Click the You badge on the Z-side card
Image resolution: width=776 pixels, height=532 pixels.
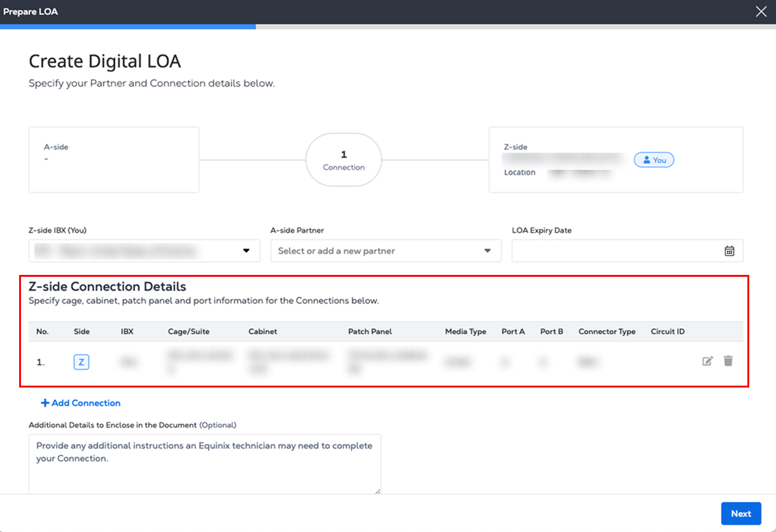pos(654,160)
